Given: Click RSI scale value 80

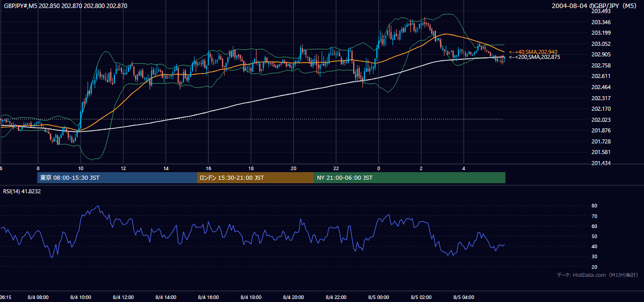Looking at the screenshot, I should coord(595,206).
